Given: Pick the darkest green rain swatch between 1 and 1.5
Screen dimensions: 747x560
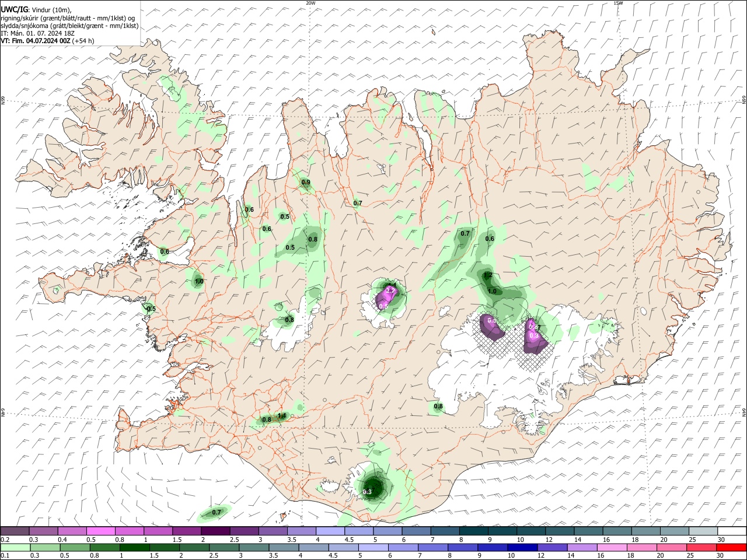Looking at the screenshot, I should [x=135, y=547].
